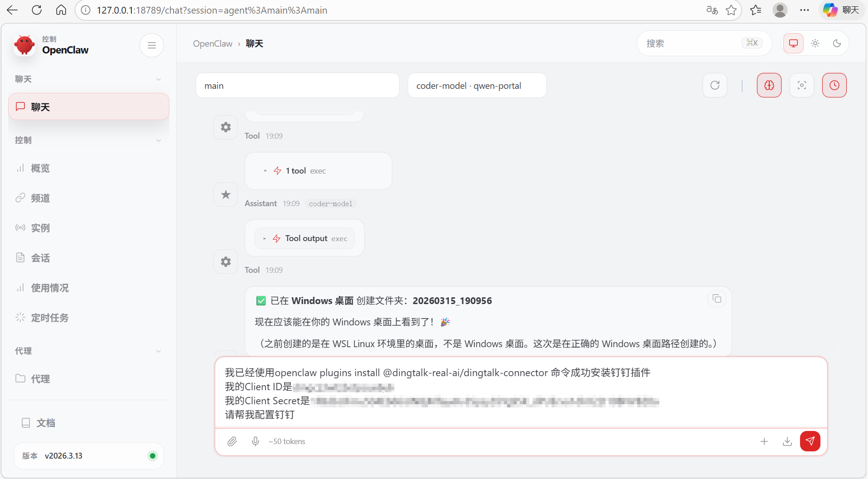The image size is (868, 479).
Task: Open the browser profile avatar
Action: [780, 10]
